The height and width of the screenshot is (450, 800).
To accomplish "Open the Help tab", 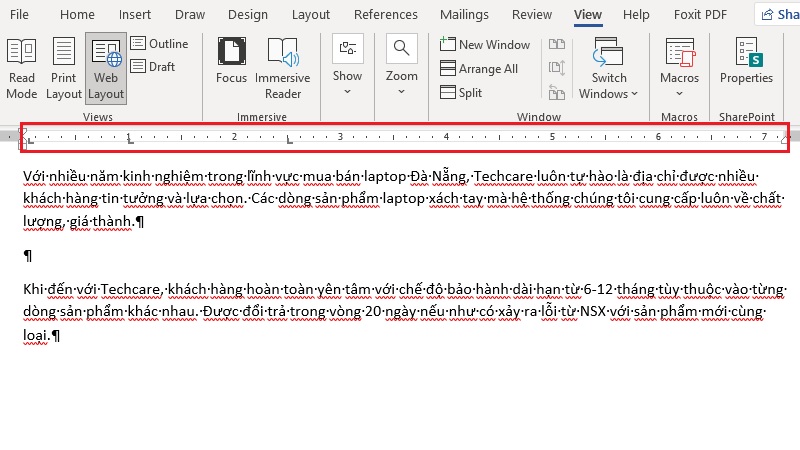I will (x=636, y=14).
